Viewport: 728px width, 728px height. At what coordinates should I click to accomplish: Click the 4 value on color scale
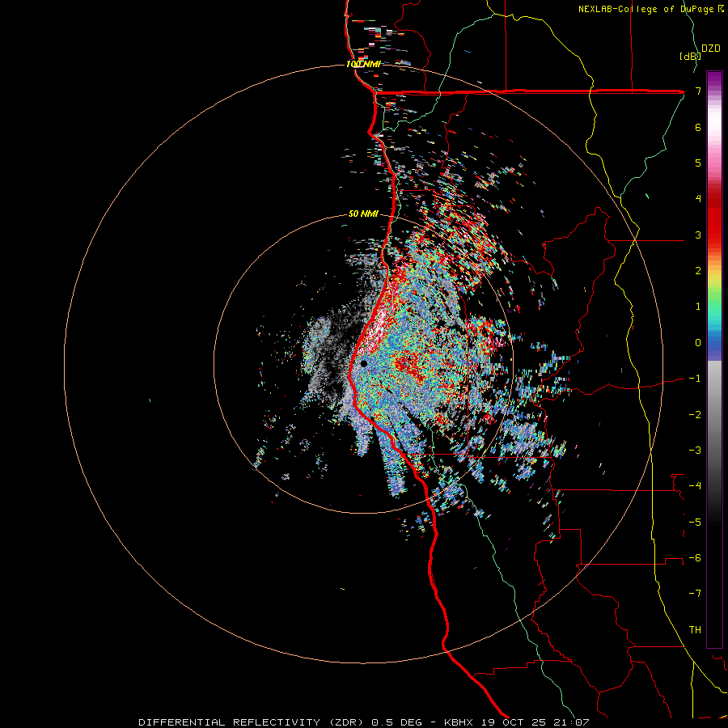tap(698, 199)
